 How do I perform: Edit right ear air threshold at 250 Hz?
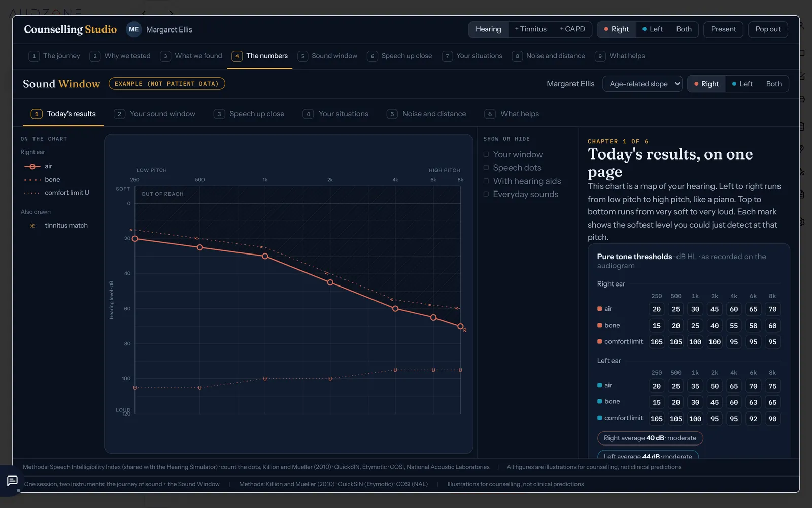click(x=657, y=309)
